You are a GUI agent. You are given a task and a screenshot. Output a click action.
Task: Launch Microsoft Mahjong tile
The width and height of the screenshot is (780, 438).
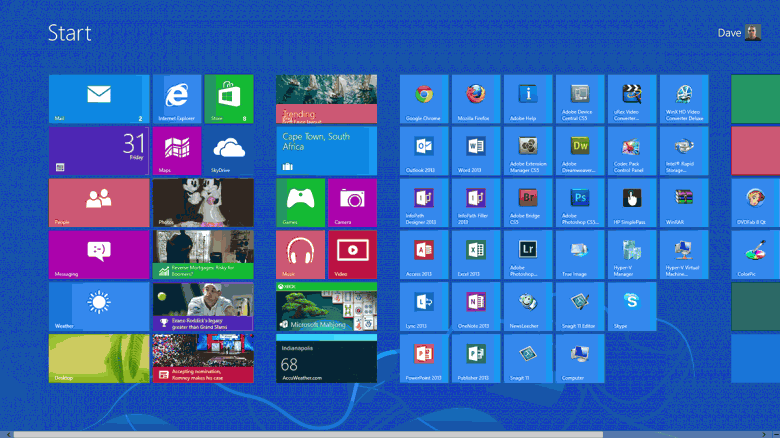(326, 307)
